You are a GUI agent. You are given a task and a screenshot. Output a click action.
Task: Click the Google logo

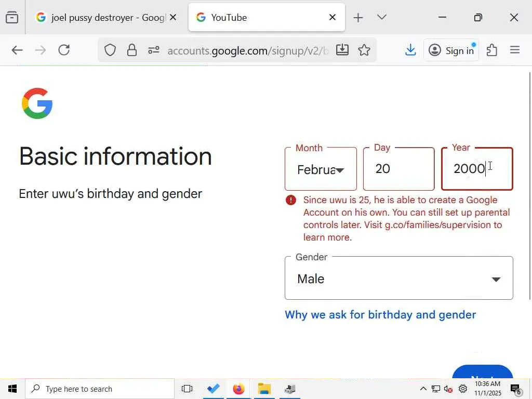click(x=37, y=103)
